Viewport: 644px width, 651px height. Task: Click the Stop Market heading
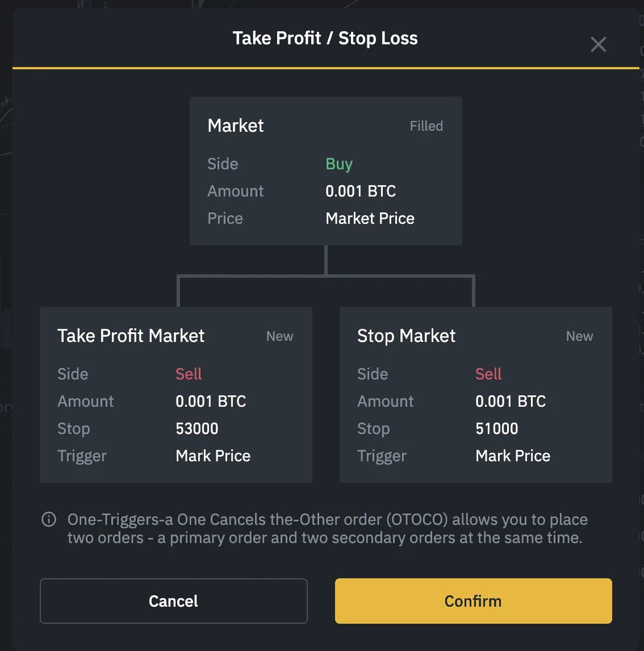tap(406, 336)
